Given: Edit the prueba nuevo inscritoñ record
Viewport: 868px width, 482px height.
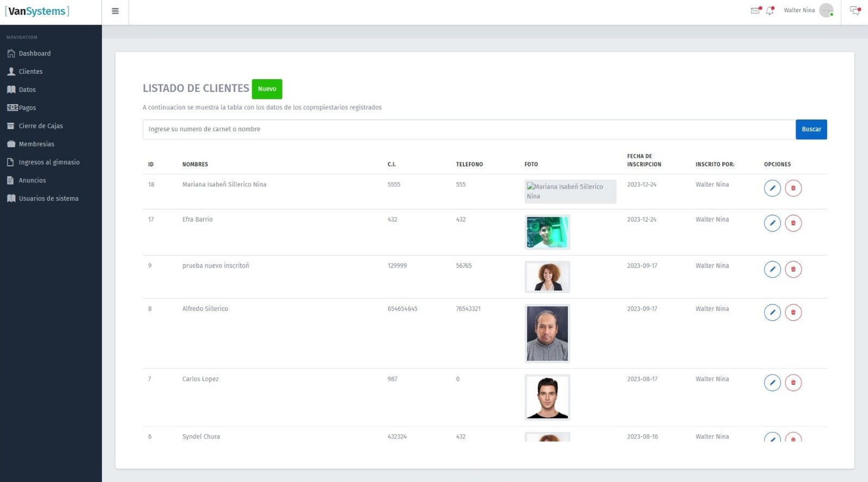Looking at the screenshot, I should tap(772, 269).
